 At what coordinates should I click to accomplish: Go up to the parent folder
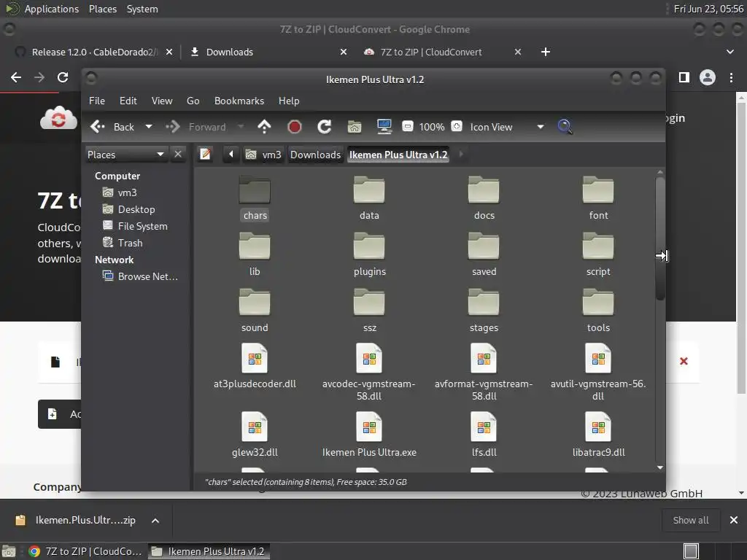coord(264,127)
